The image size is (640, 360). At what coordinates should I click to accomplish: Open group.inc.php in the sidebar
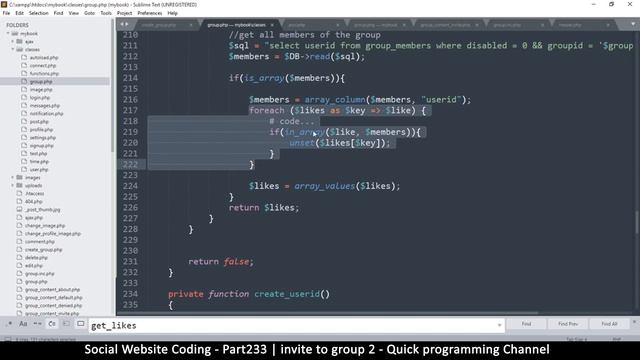tap(40, 273)
